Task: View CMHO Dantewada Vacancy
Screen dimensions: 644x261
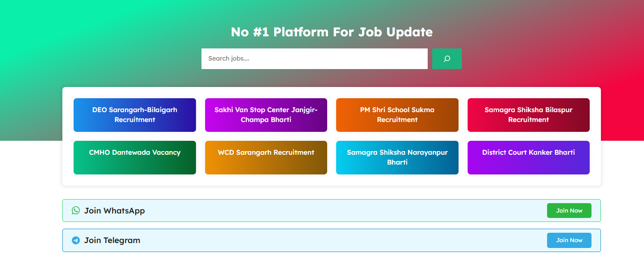Action: point(135,157)
